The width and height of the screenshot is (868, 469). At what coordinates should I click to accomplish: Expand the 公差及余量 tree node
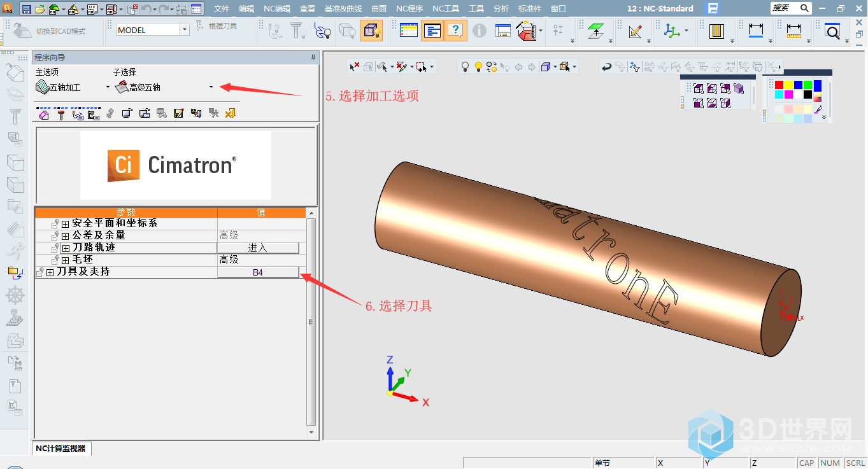click(x=66, y=236)
